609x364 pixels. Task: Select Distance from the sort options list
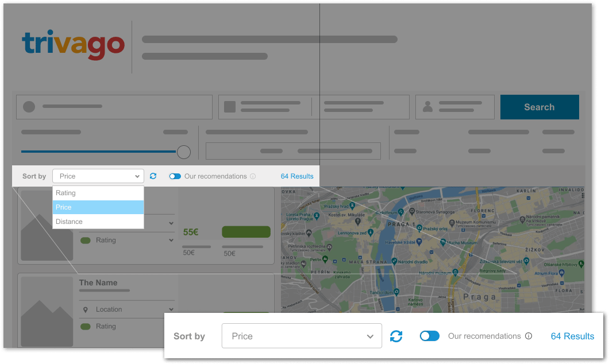tap(98, 222)
